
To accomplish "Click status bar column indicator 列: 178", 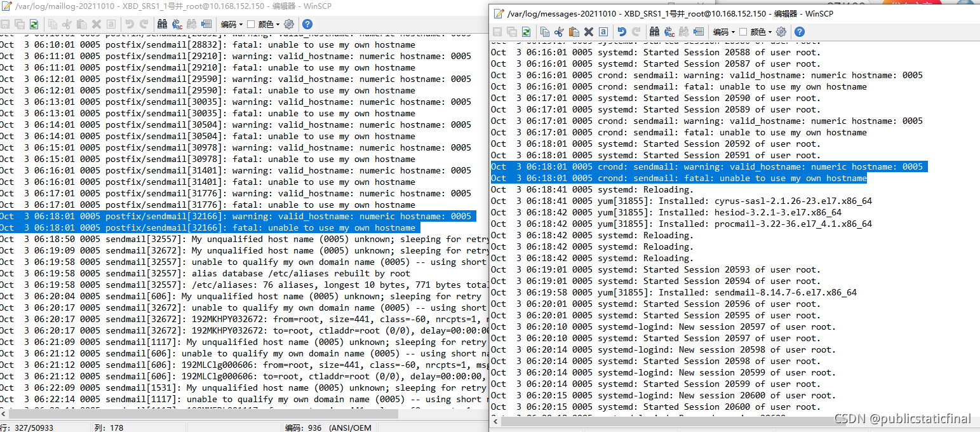I will tap(109, 428).
